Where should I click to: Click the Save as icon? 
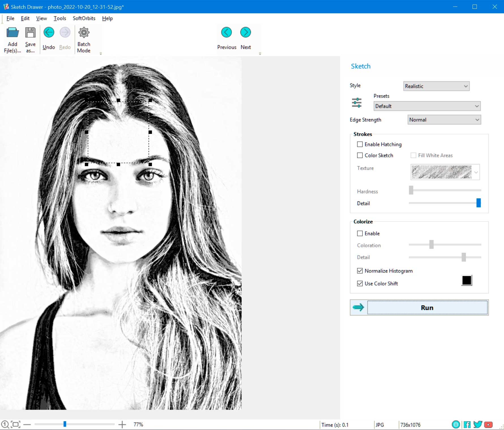coord(30,32)
